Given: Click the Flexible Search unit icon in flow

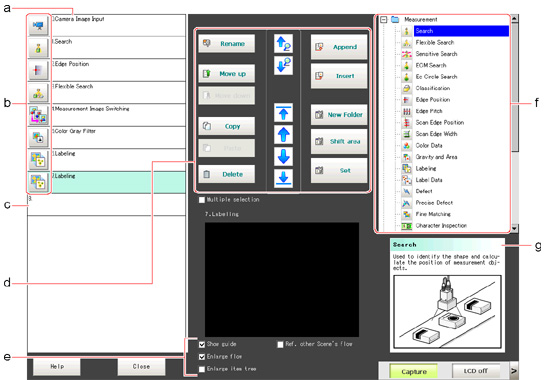Looking at the screenshot, I should coord(38,93).
